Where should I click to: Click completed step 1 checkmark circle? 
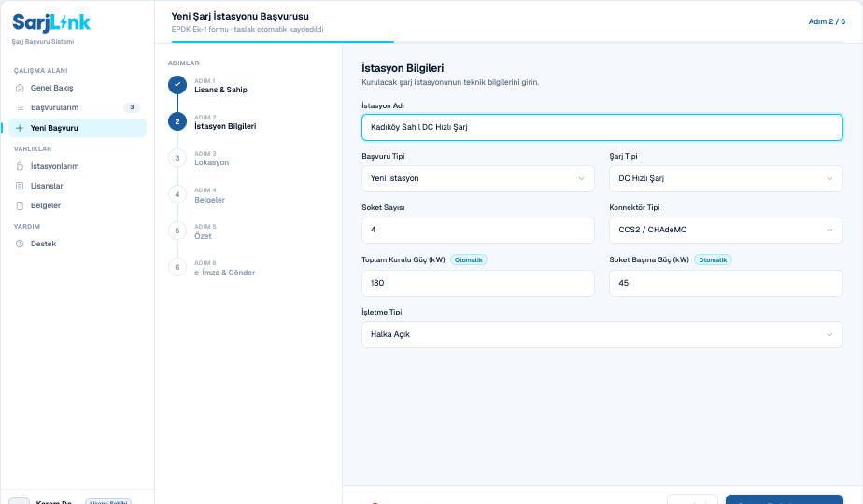coord(177,85)
